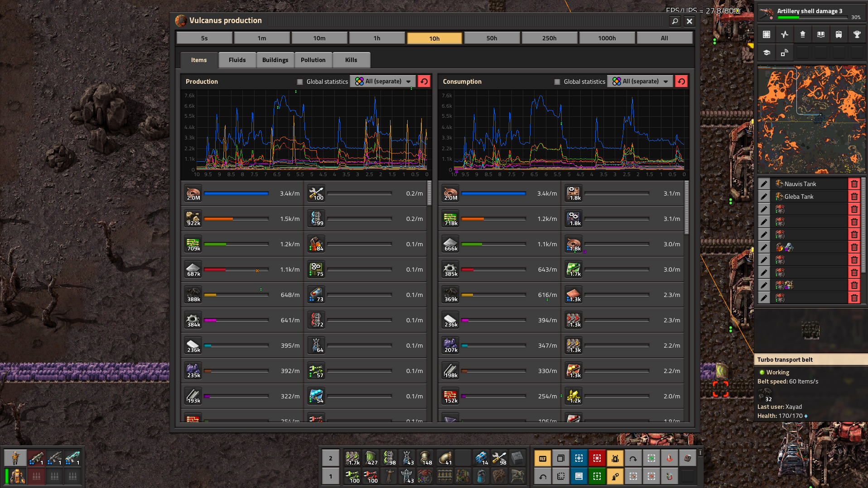868x488 pixels.
Task: Enable Global statistics checkbox for Consumption
Action: 557,82
